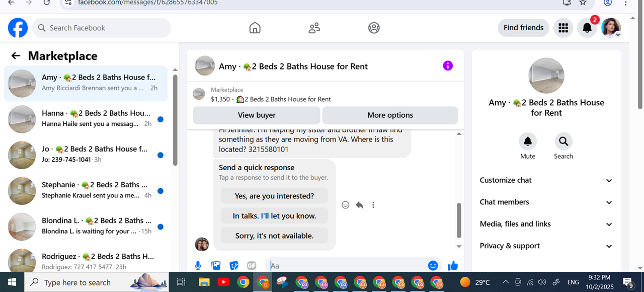Viewport: 644px width, 292px height.
Task: Open Hanna's conversation in the list
Action: pos(86,119)
